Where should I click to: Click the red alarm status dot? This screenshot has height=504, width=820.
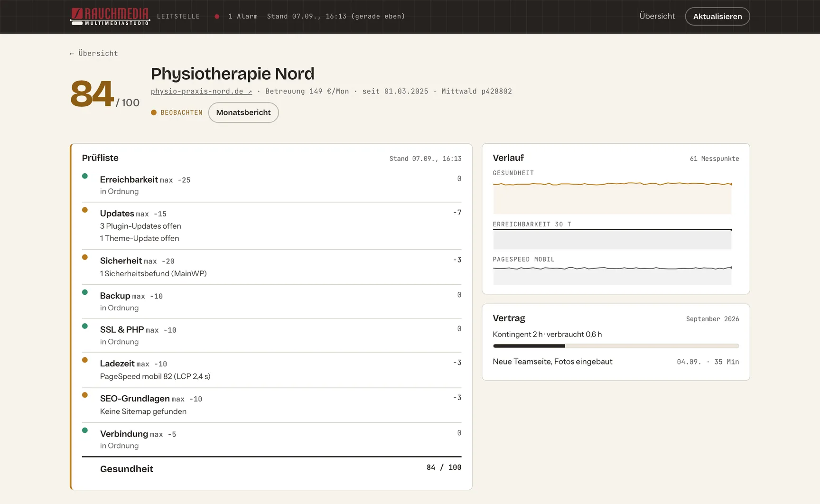pyautogui.click(x=217, y=17)
